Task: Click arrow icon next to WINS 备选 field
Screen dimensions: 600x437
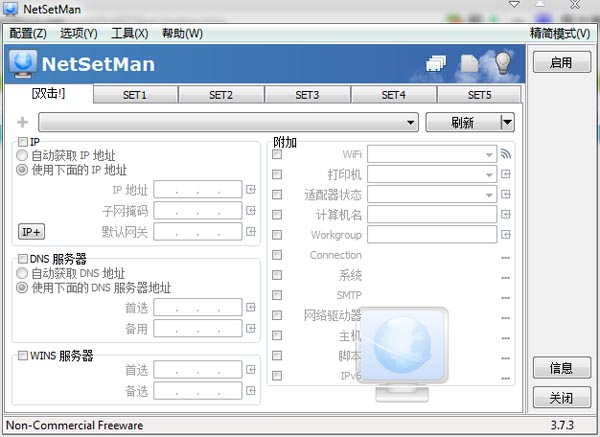Action: pyautogui.click(x=251, y=391)
